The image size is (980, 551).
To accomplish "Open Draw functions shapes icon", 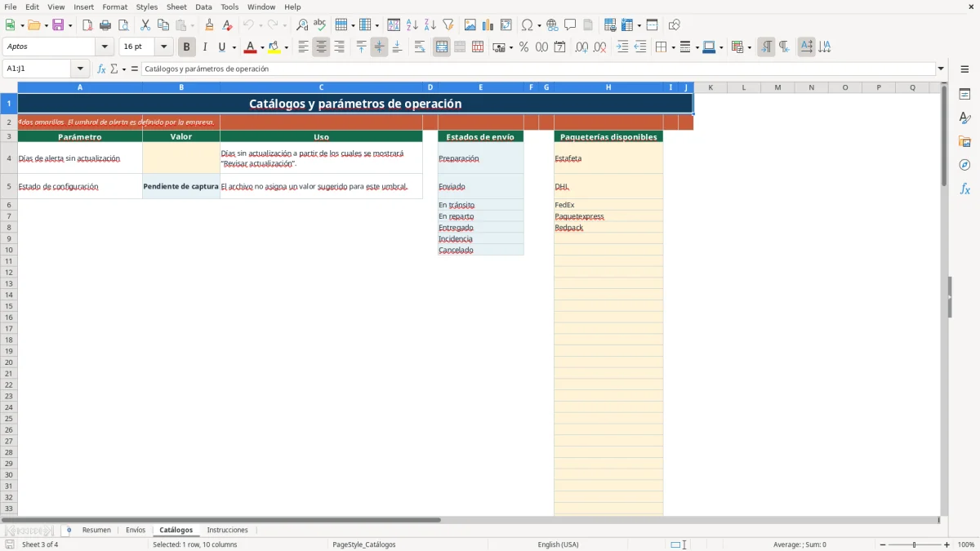I will click(x=675, y=25).
